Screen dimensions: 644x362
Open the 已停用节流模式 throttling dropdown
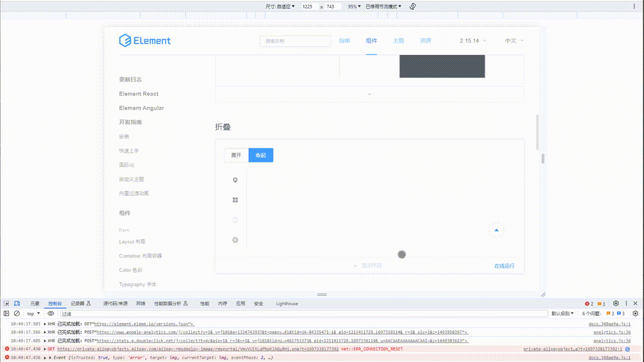click(383, 7)
